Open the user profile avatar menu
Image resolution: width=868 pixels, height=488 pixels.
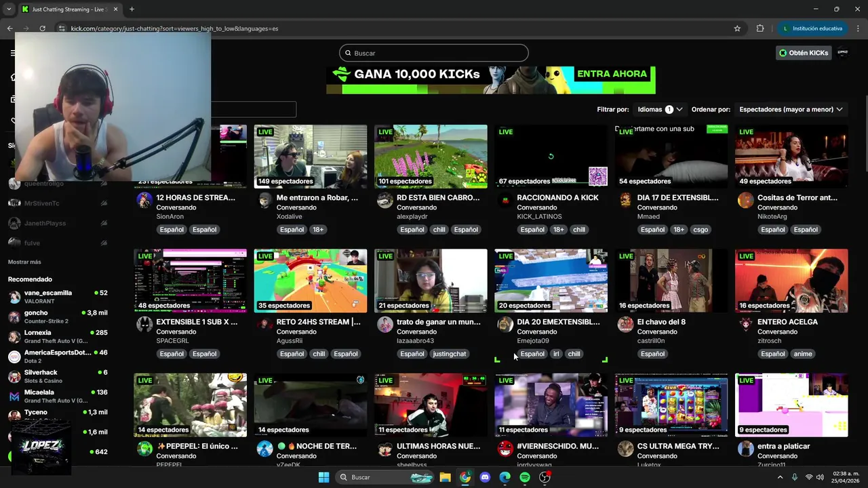(843, 53)
